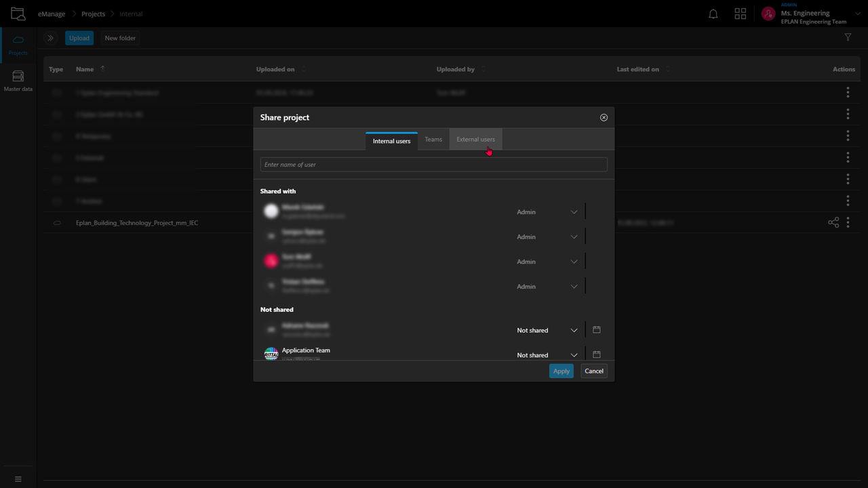The height and width of the screenshot is (488, 868).
Task: Click the Upload button
Action: tap(79, 38)
